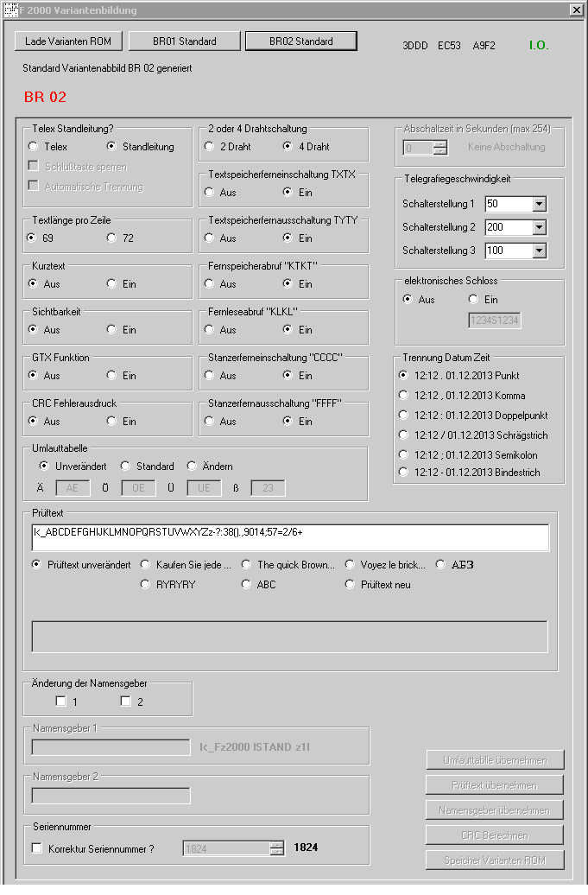This screenshot has width=588, height=895.
Task: Tick Korrektur Seriennummer checkbox
Action: click(37, 848)
